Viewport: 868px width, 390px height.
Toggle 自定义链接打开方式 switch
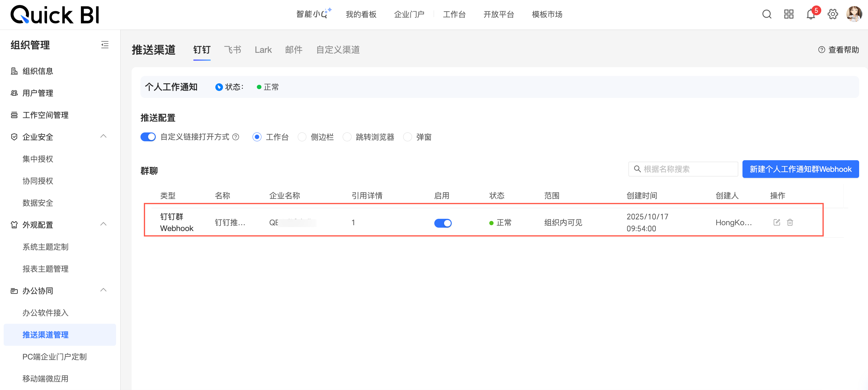pyautogui.click(x=148, y=137)
